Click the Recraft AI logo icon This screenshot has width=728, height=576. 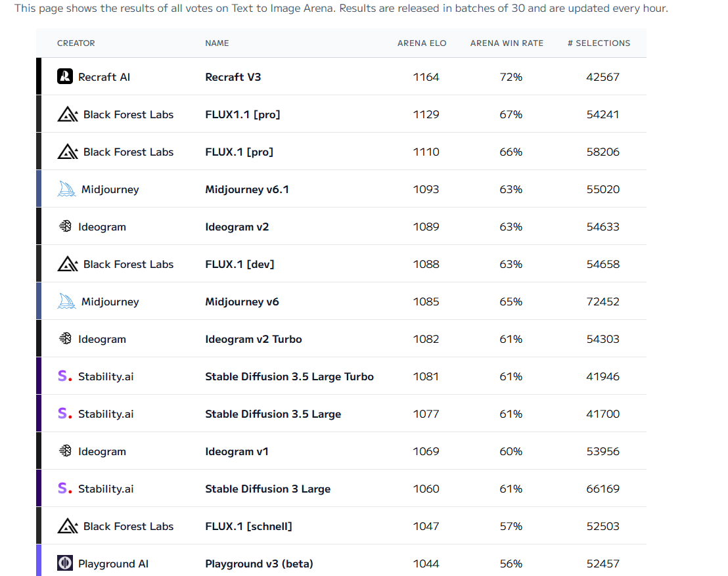[65, 77]
